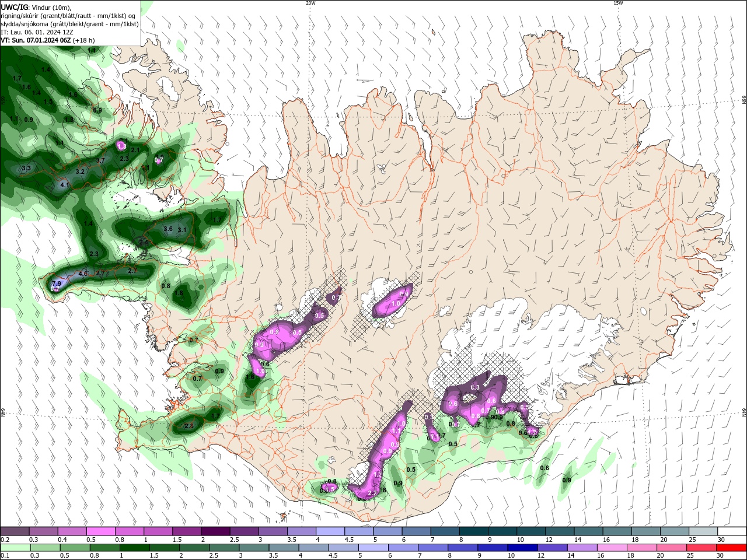Click the UWC/IG title in the header box
This screenshot has height=560, width=747.
pyautogui.click(x=15, y=6)
